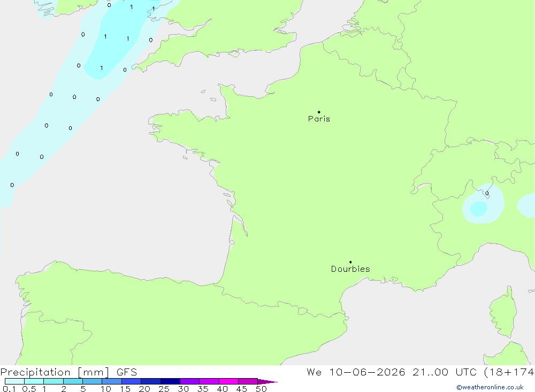
Task: Click the 0.5–1 mm legend swatch
Action: (x=34, y=381)
